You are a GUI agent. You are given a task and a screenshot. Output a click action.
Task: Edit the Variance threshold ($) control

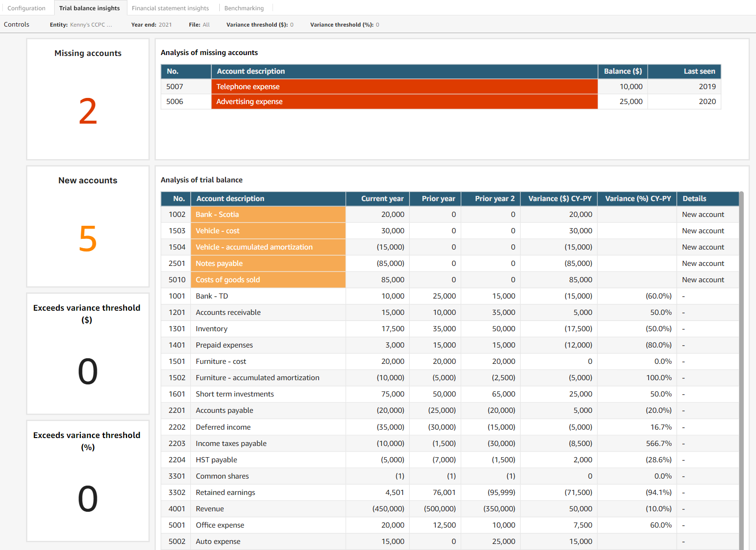click(x=260, y=25)
